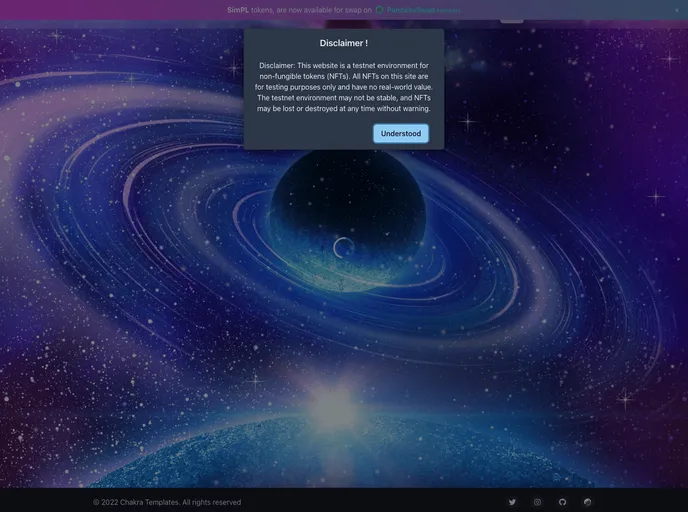
Task: Dismiss the top announcement banner
Action: point(676,10)
